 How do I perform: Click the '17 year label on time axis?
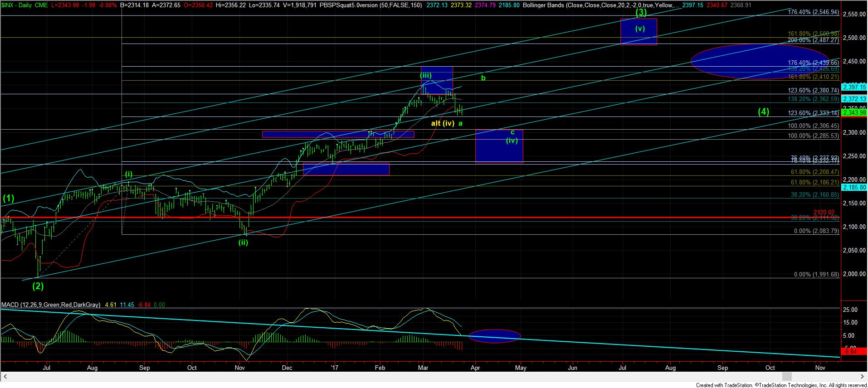click(335, 368)
